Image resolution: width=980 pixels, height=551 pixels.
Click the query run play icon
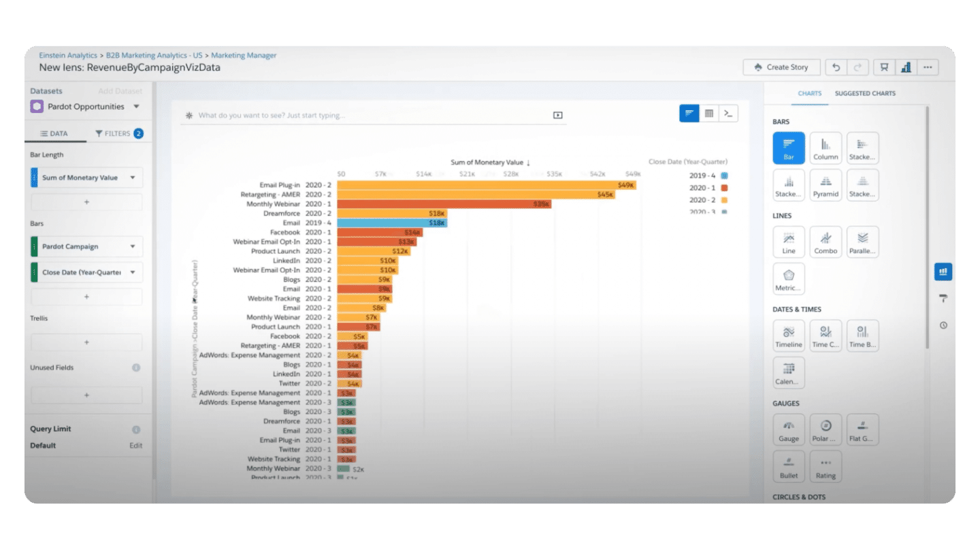click(558, 116)
